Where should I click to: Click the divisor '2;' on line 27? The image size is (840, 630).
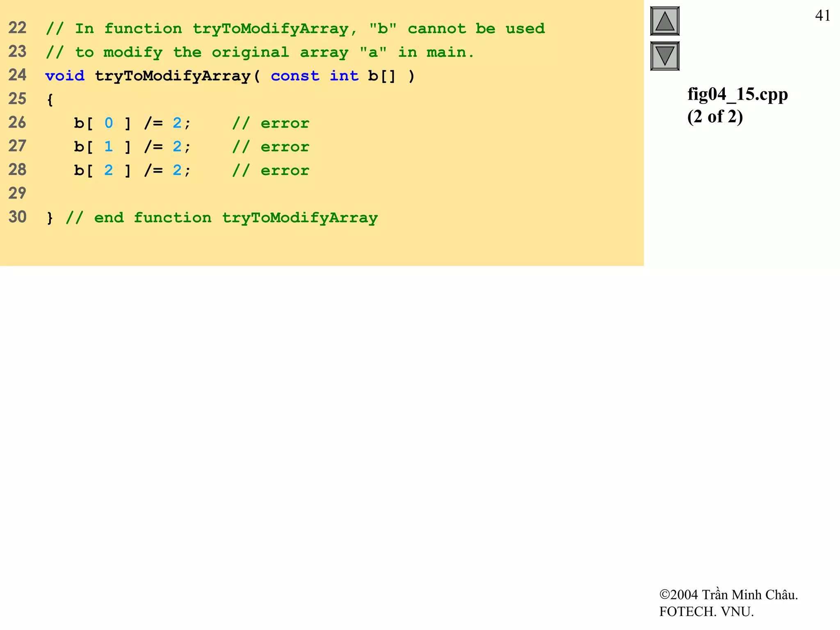point(182,147)
